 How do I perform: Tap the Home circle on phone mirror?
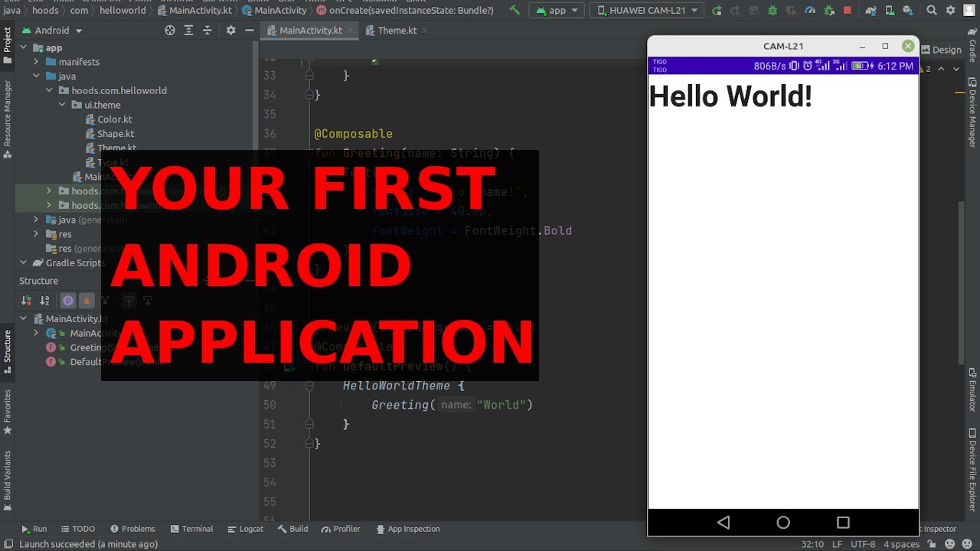[x=783, y=523]
